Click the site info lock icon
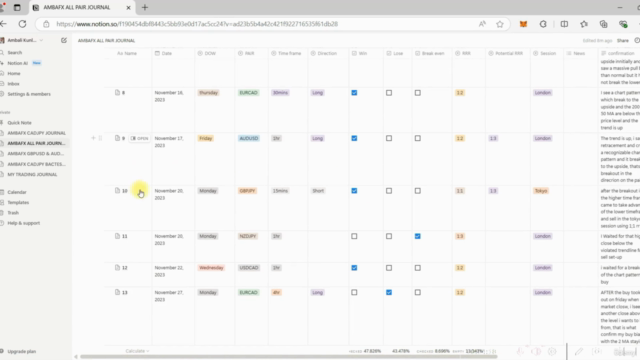 point(46,24)
